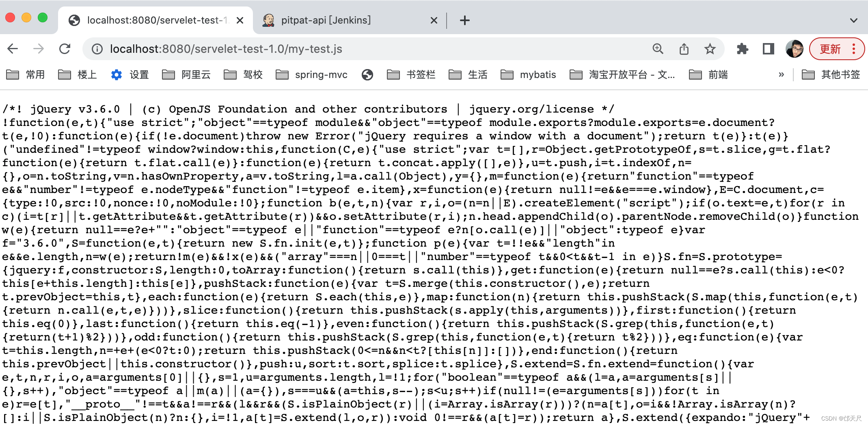
Task: Click the Jenkins favicon on second tab
Action: point(268,20)
